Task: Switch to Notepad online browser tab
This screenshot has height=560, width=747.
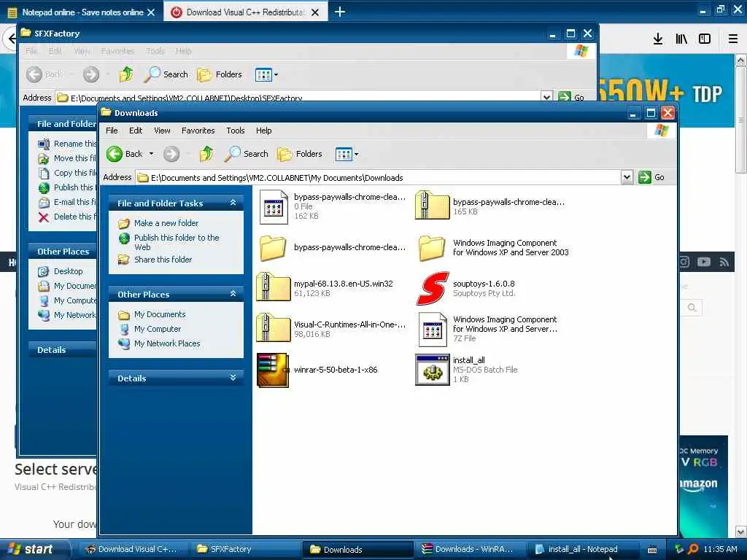Action: click(82, 12)
